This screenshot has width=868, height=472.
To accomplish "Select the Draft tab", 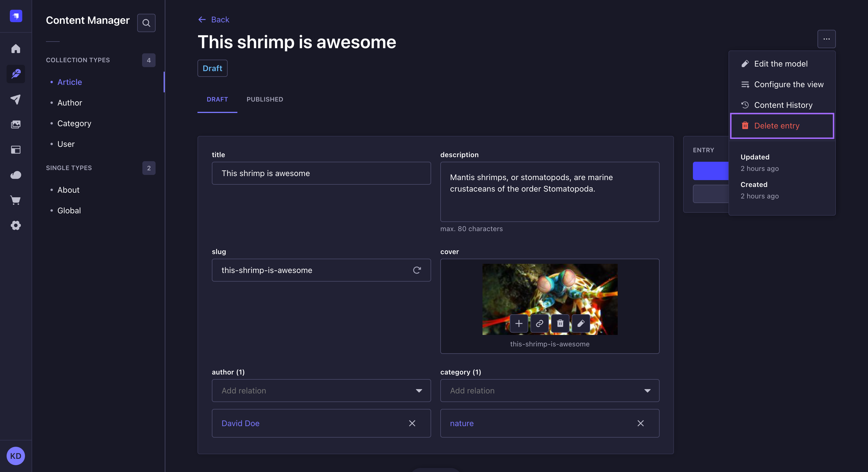I will 217,99.
